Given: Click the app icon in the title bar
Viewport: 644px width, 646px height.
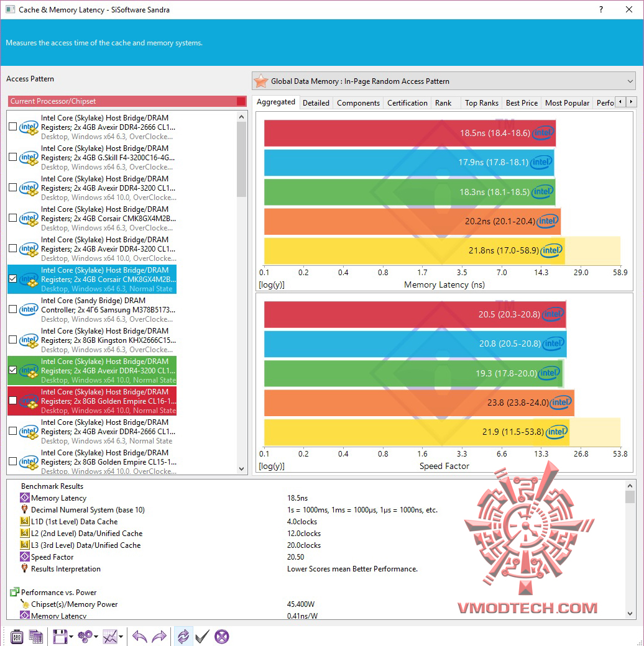Looking at the screenshot, I should click(x=10, y=9).
